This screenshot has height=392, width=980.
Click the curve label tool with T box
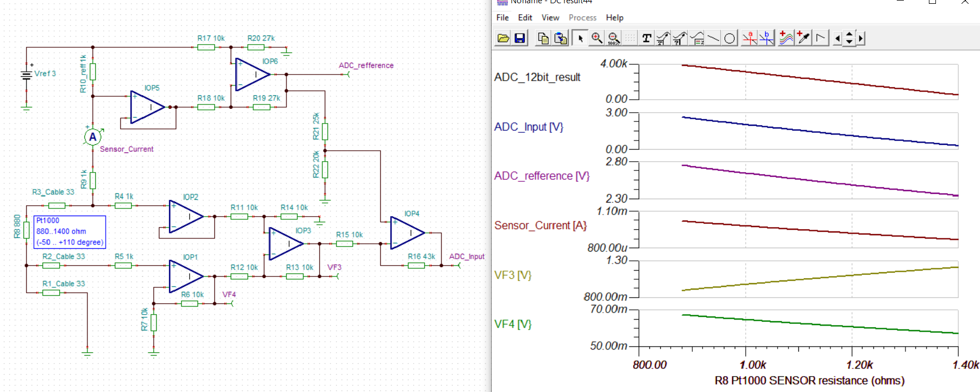pos(663,38)
